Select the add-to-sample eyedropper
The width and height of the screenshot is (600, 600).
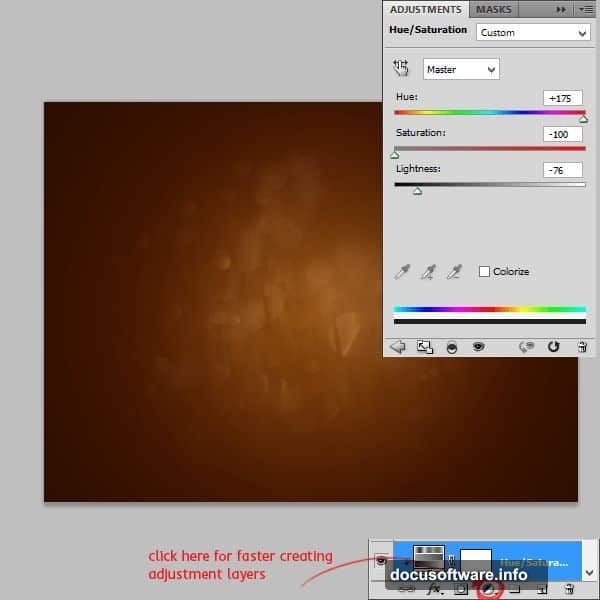[428, 272]
